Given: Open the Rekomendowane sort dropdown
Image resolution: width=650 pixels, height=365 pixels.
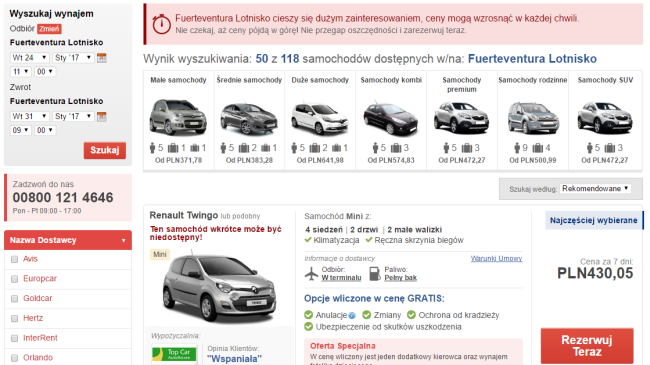Looking at the screenshot, I should [595, 188].
